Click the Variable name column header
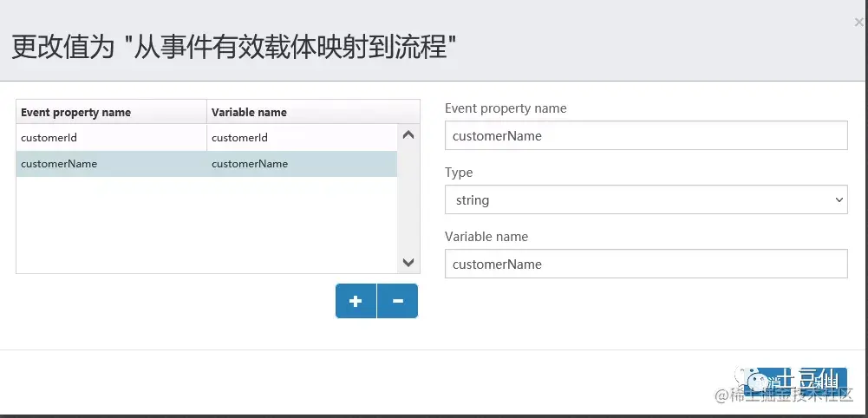 pyautogui.click(x=313, y=112)
